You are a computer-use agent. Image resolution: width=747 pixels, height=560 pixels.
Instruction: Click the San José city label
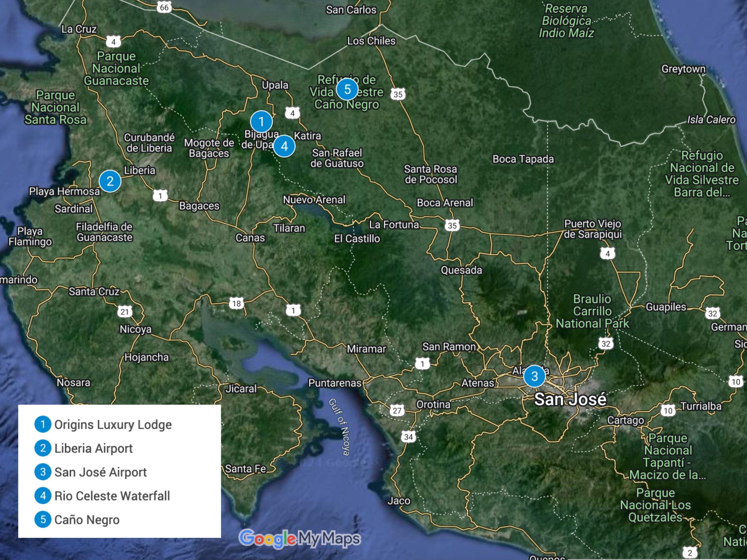570,399
